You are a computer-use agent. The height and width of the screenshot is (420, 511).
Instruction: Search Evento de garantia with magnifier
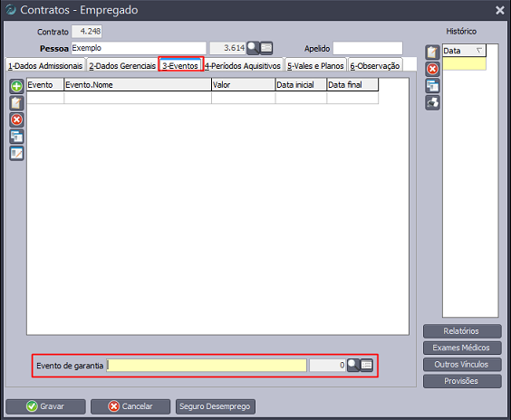pyautogui.click(x=353, y=366)
